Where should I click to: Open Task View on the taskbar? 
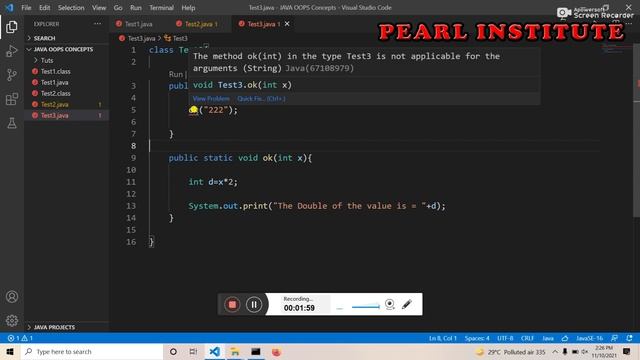(193, 352)
